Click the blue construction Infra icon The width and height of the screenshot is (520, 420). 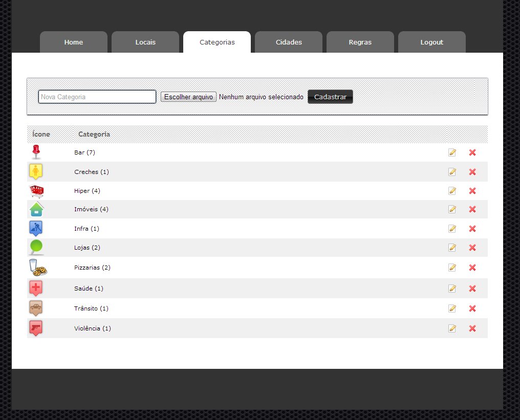click(x=36, y=228)
